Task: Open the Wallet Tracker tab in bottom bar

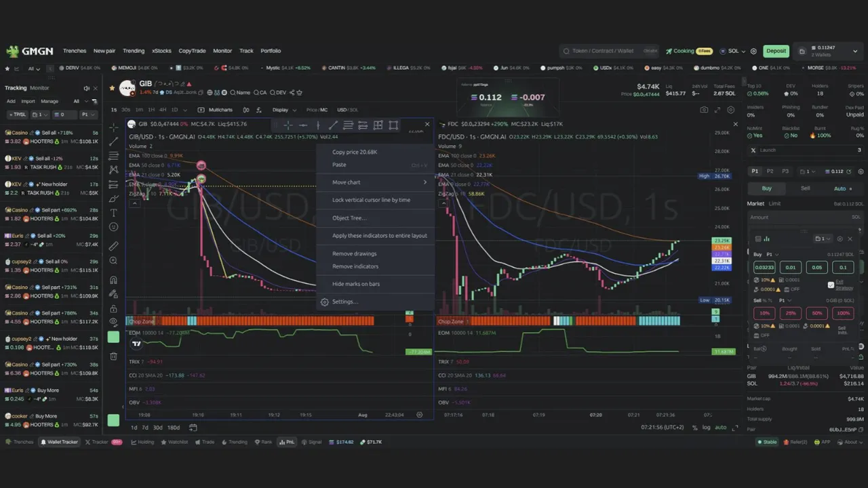Action: [x=59, y=442]
